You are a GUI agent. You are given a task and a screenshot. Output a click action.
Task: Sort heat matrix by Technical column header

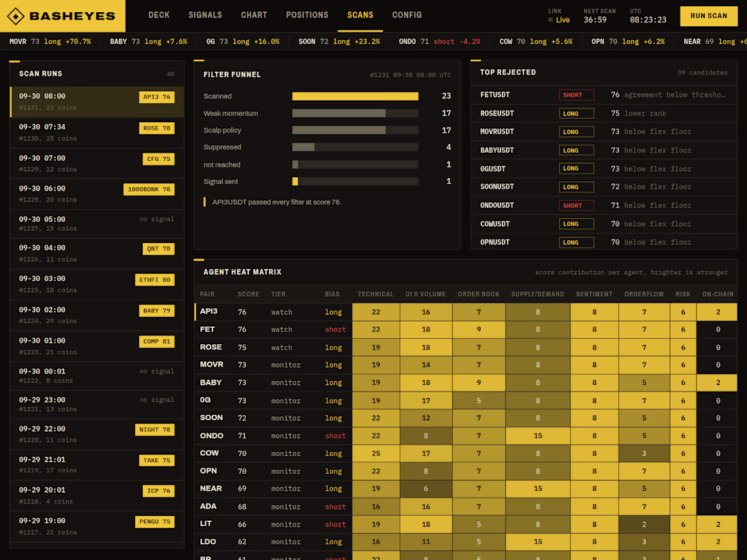[376, 295]
